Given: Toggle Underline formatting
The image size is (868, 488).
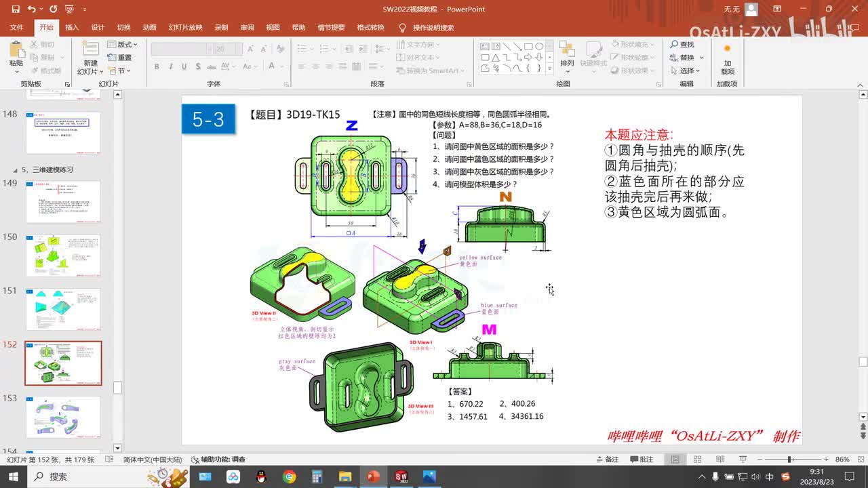Looking at the screenshot, I should 184,66.
